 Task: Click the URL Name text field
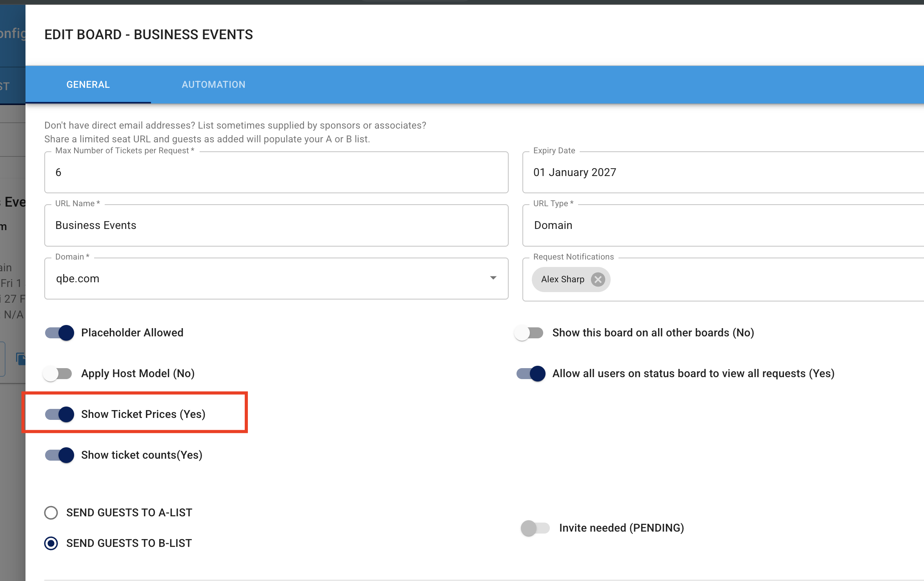pyautogui.click(x=276, y=225)
